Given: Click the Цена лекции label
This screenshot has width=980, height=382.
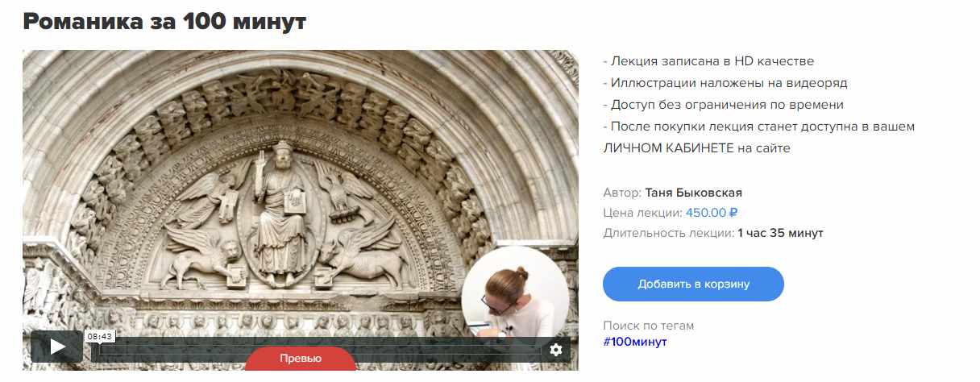Looking at the screenshot, I should [642, 213].
